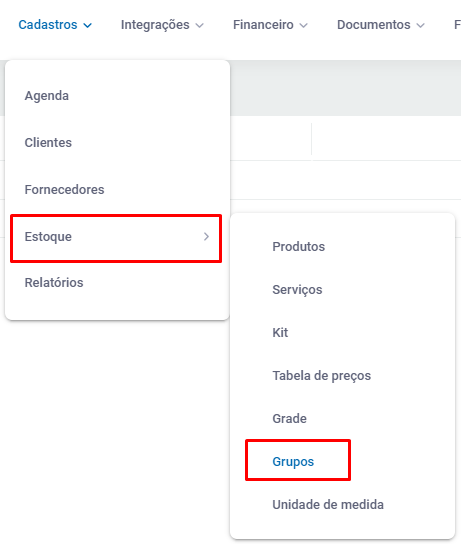Go to Tabela de preços
Viewport: 461px width, 544px height.
pyautogui.click(x=322, y=376)
